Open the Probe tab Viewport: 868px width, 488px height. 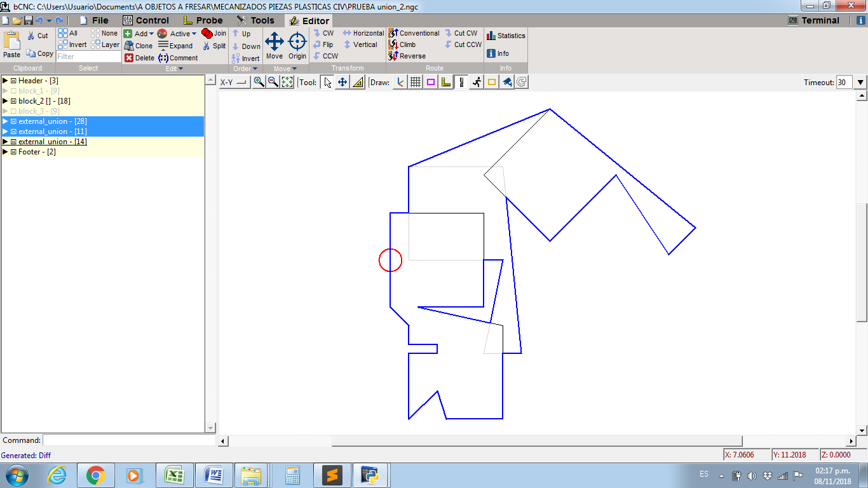pos(203,20)
